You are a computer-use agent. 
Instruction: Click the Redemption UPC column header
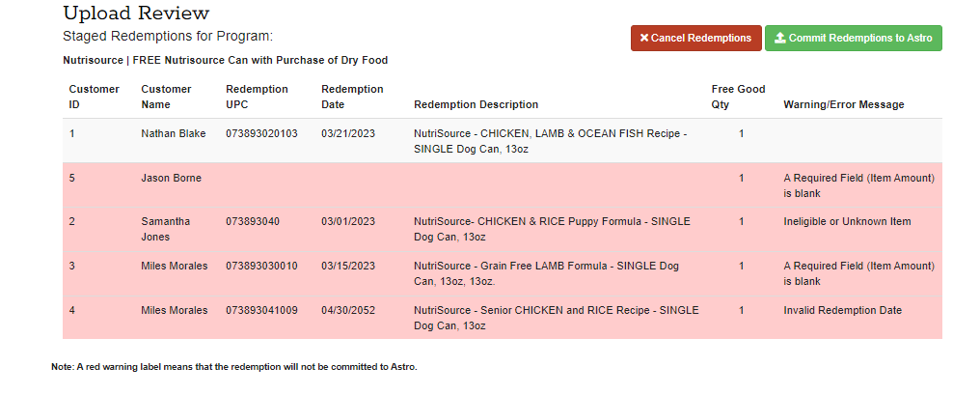pyautogui.click(x=257, y=97)
